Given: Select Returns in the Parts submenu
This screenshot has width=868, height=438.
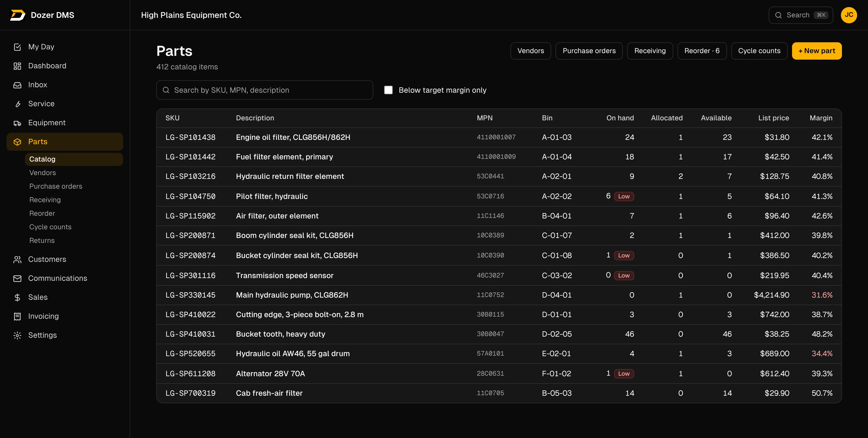Looking at the screenshot, I should (x=42, y=240).
